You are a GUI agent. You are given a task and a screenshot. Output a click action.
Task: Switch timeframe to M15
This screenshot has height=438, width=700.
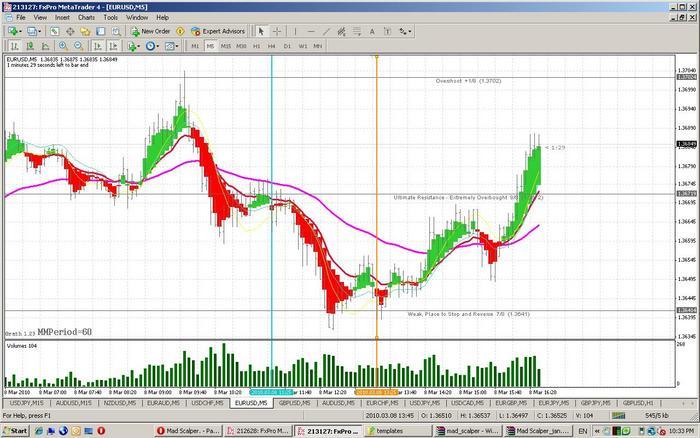(x=226, y=46)
